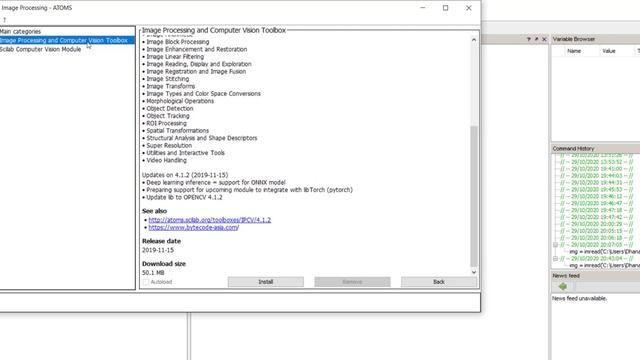The image size is (640, 360).
Task: Click the Install button
Action: [266, 282]
